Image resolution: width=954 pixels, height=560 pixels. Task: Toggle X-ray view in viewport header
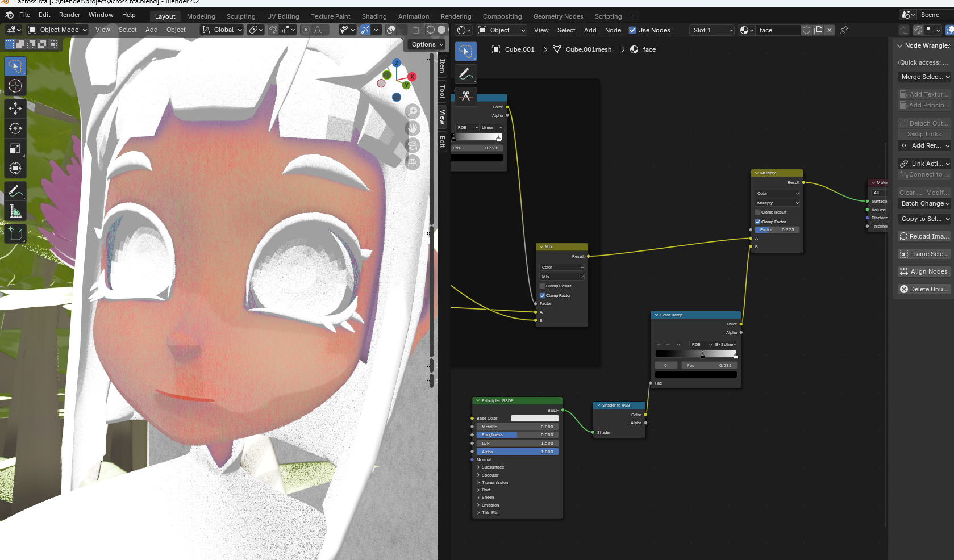tap(416, 30)
